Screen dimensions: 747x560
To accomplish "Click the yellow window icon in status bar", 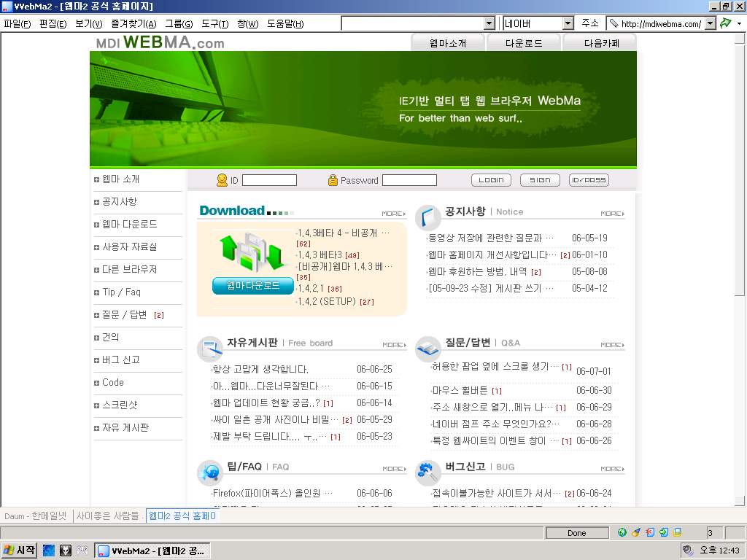I will pyautogui.click(x=677, y=532).
